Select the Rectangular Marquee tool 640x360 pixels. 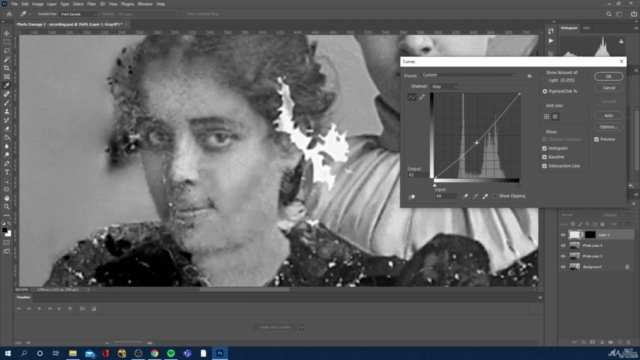(x=7, y=42)
